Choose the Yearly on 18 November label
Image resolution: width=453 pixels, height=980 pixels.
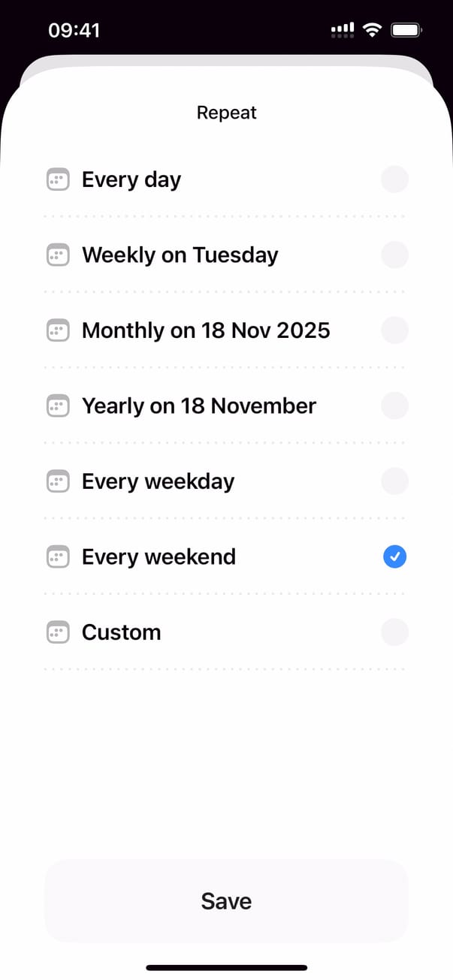coord(199,406)
